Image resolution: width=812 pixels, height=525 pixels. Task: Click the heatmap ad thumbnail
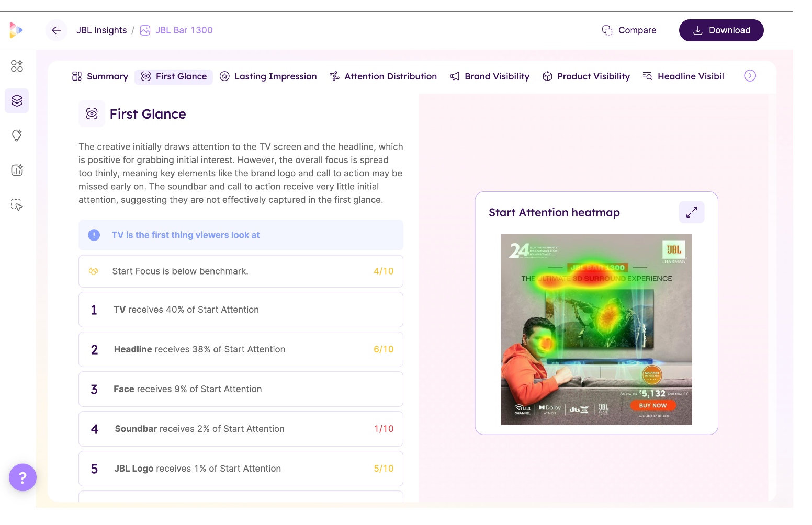pos(596,329)
